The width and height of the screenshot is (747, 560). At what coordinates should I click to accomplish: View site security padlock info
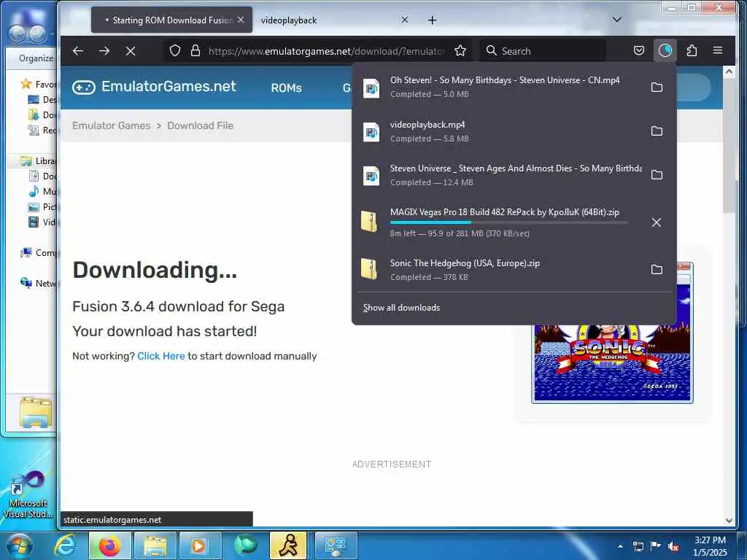pos(196,50)
